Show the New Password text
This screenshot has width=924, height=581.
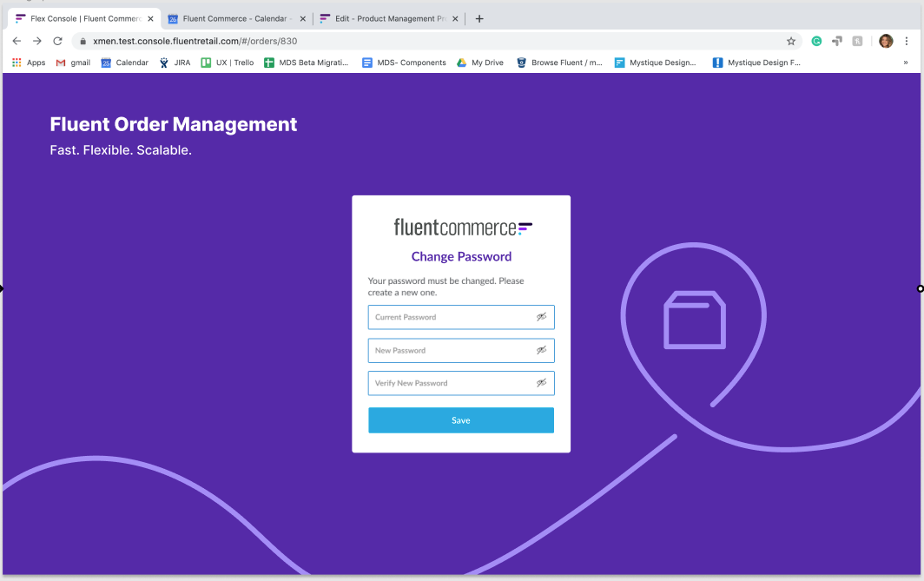point(541,350)
